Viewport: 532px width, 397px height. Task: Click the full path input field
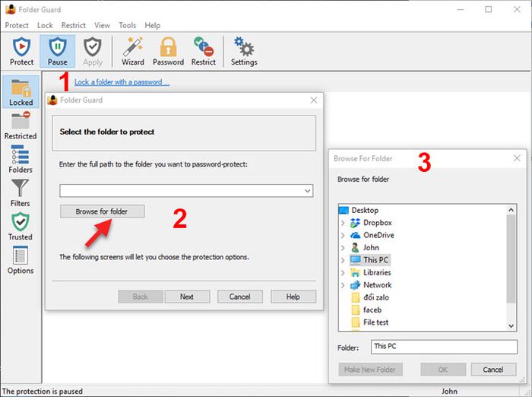pos(186,191)
